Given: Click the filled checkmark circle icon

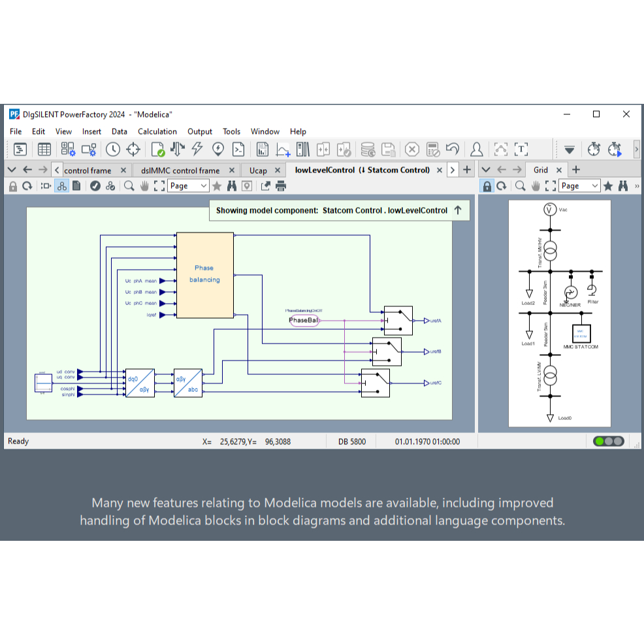Looking at the screenshot, I should click(x=95, y=186).
